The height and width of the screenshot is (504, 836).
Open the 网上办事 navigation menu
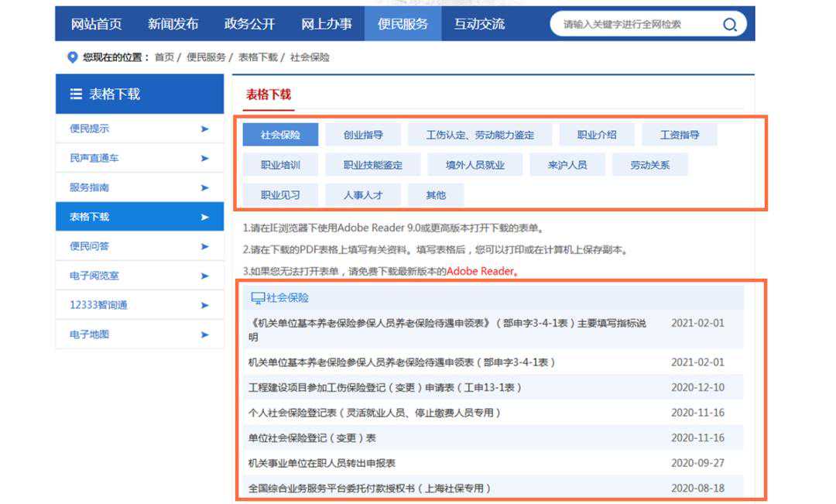click(x=326, y=24)
